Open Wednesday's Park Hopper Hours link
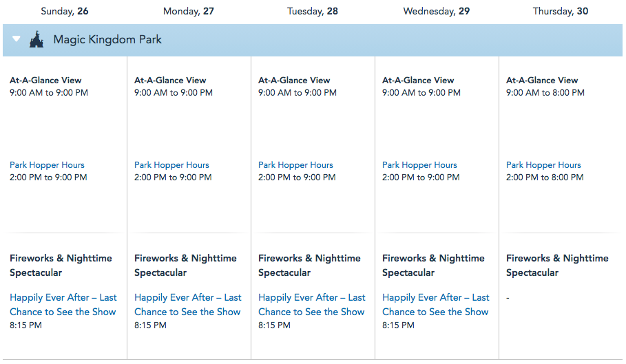The image size is (626, 364). (419, 165)
